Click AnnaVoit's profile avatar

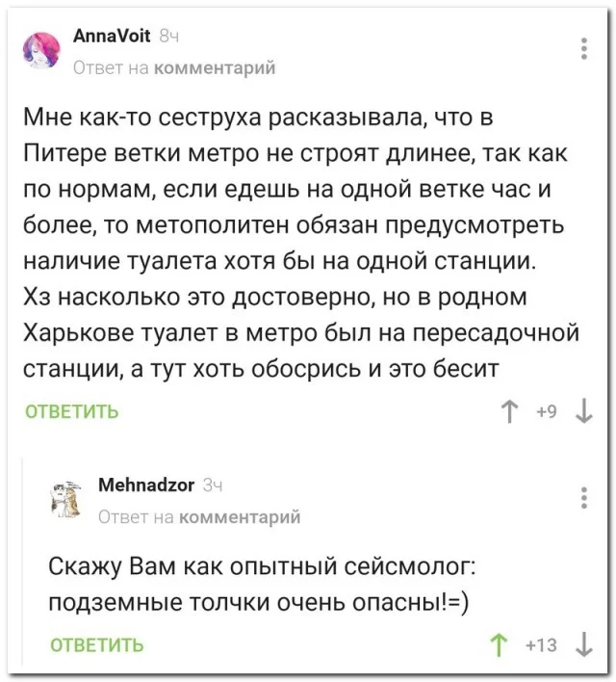(x=41, y=50)
